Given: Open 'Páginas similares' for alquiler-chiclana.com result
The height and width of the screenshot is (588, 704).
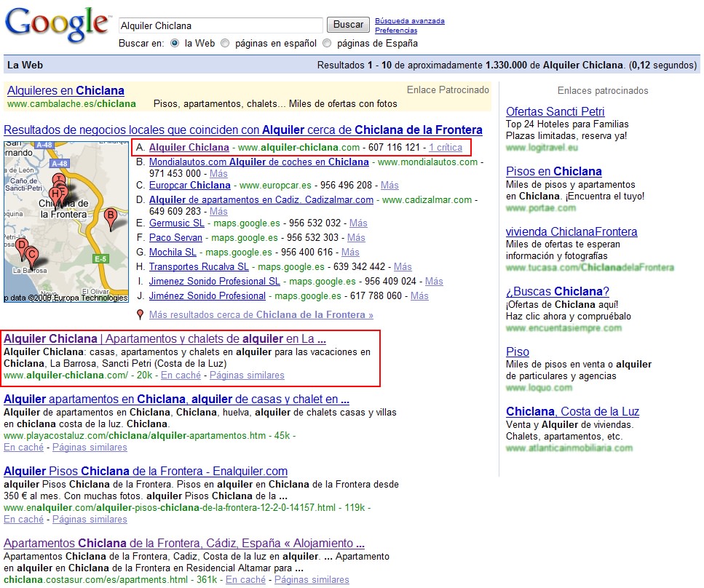Looking at the screenshot, I should pyautogui.click(x=247, y=376).
